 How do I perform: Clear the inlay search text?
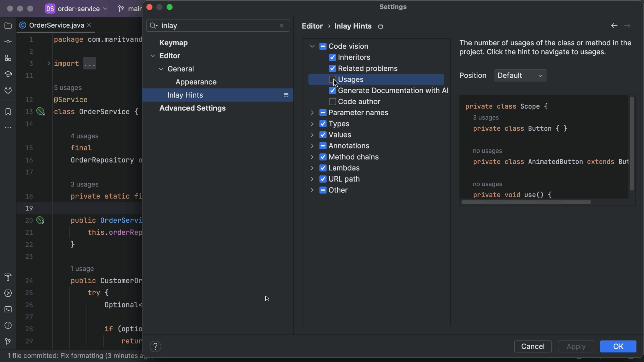tap(282, 26)
